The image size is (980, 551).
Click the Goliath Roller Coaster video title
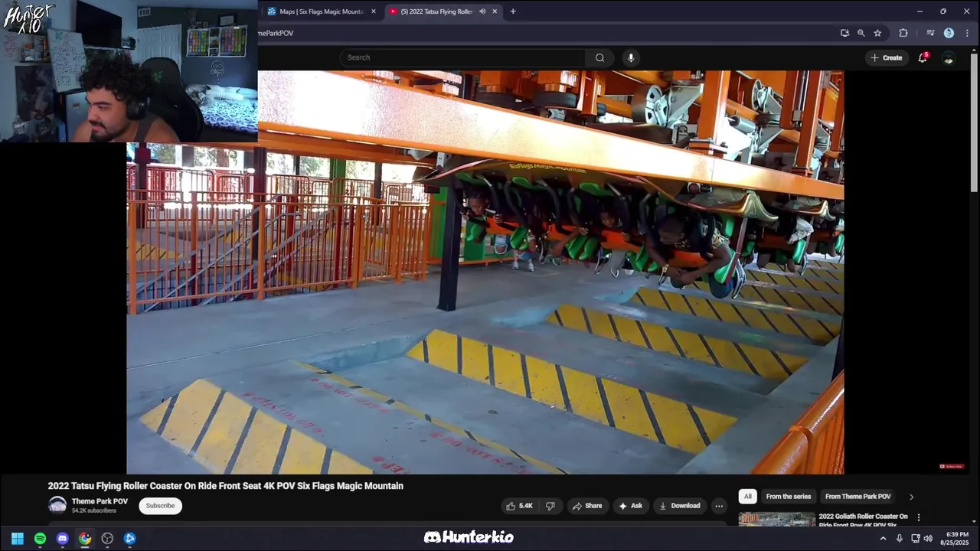[864, 520]
